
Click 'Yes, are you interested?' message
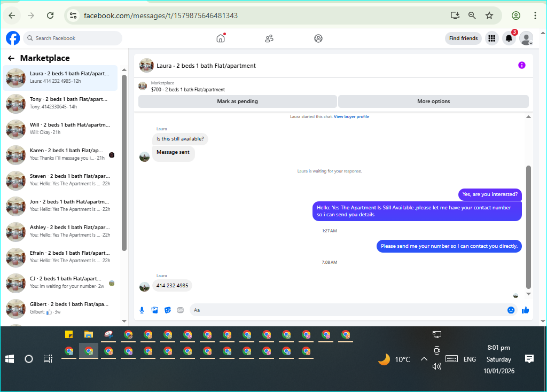[x=490, y=194]
